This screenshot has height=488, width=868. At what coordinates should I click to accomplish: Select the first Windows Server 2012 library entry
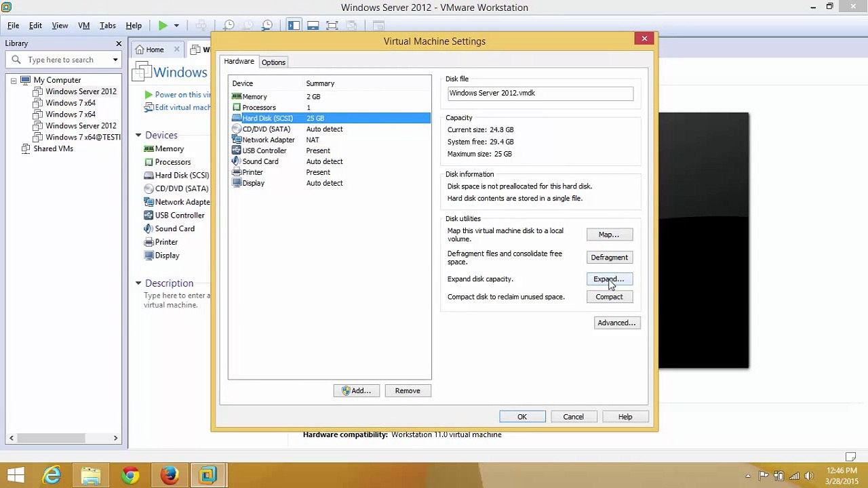[81, 91]
